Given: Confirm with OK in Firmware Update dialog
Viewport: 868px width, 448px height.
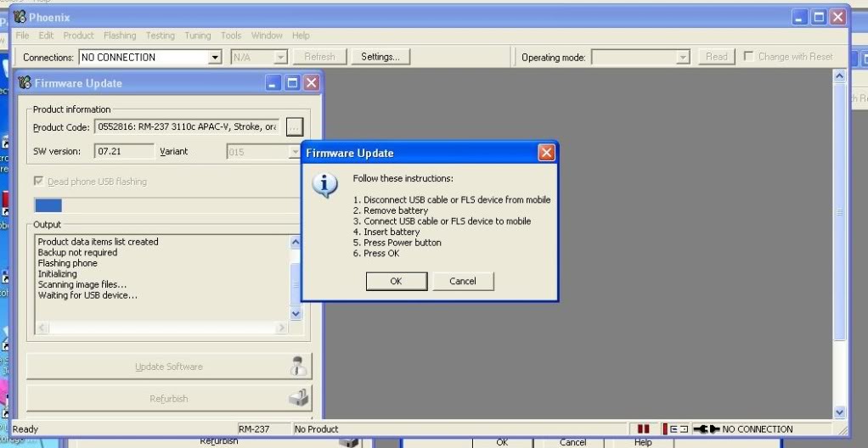Looking at the screenshot, I should click(397, 281).
